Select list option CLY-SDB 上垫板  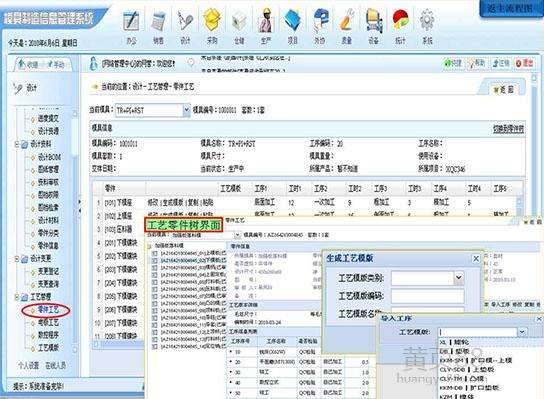[467, 370]
